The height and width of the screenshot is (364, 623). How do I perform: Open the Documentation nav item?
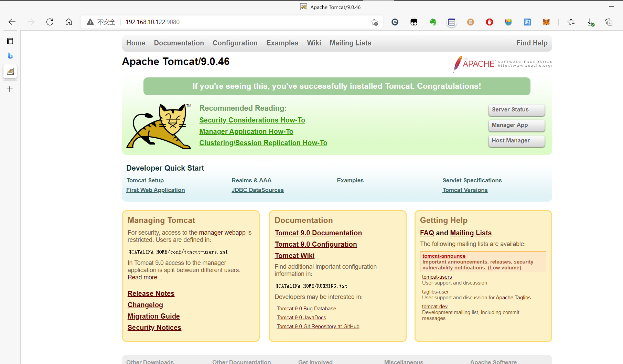(179, 43)
